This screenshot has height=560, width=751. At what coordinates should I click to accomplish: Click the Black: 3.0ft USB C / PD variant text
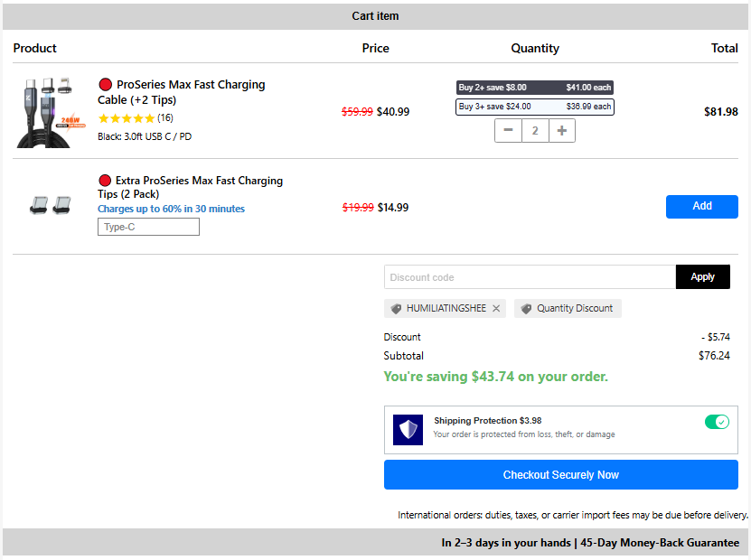145,136
